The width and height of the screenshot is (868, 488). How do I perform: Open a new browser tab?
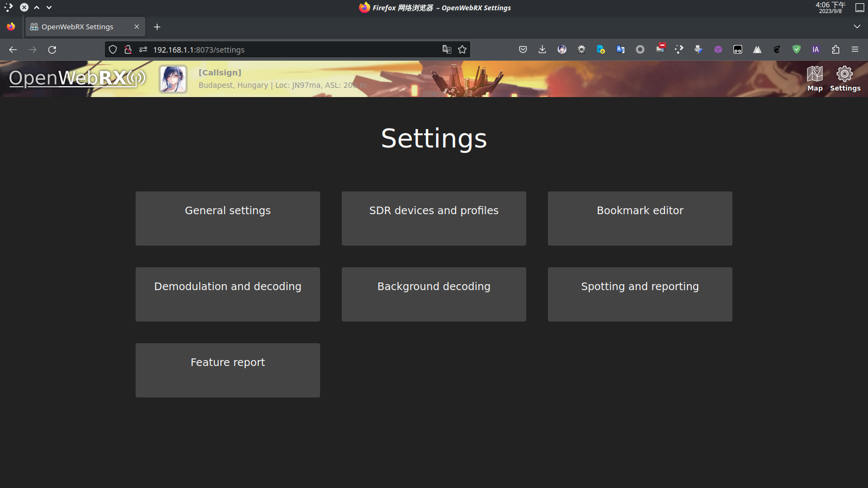157,26
